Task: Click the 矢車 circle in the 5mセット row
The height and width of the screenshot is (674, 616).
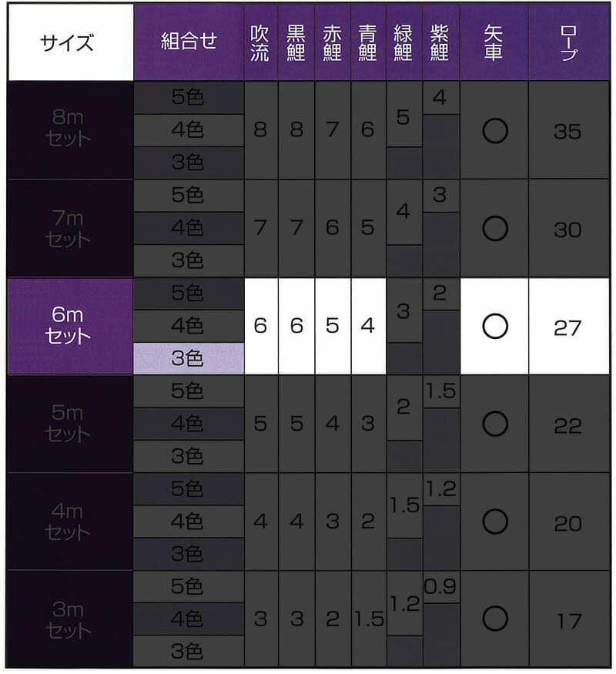Action: coord(494,424)
